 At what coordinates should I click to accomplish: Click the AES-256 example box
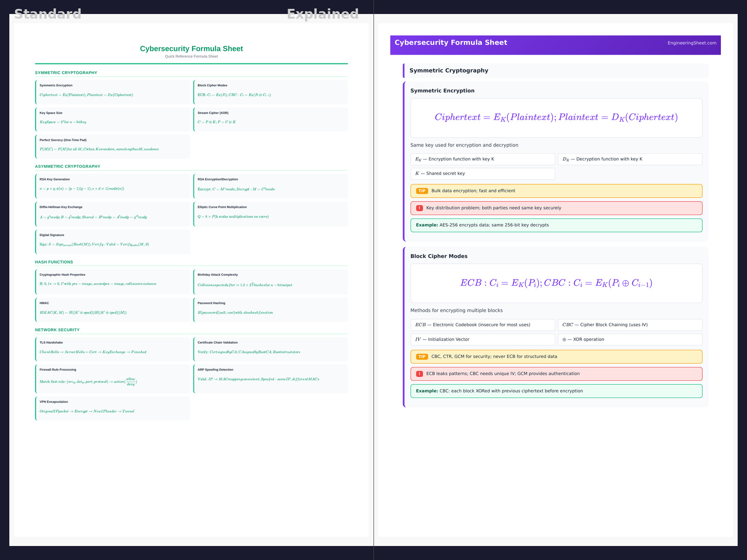click(x=556, y=225)
